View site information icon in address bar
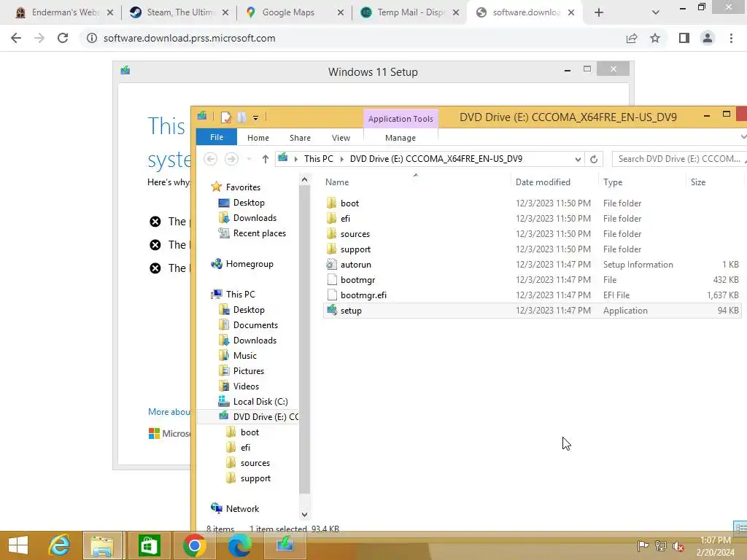 coord(91,38)
